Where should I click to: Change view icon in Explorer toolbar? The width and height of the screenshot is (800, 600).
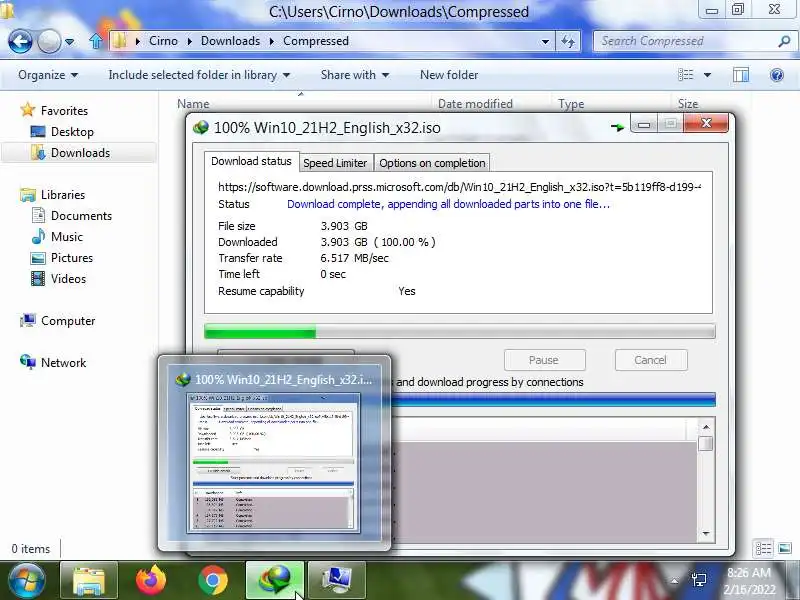coord(686,75)
